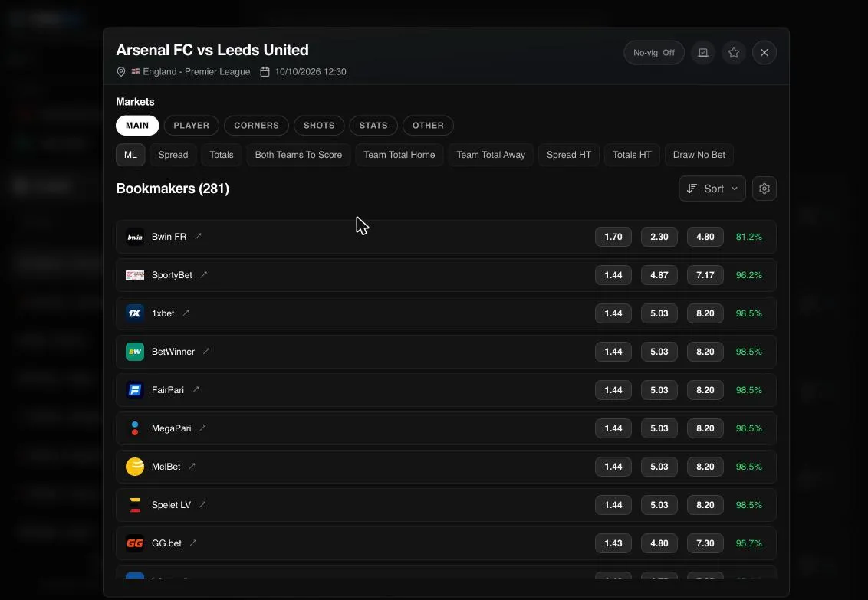The width and height of the screenshot is (868, 600).
Task: Select Both Teams To Score market
Action: pos(298,155)
